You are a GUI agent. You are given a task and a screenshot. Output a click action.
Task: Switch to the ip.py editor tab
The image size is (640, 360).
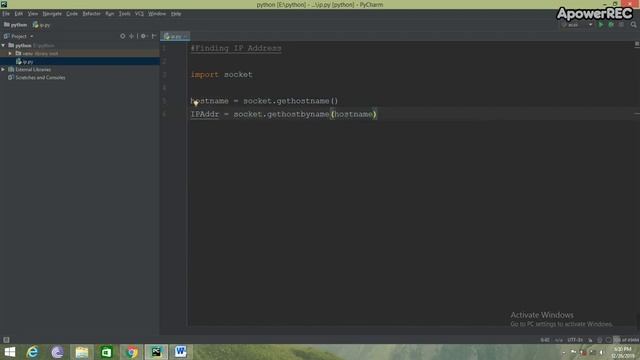[175, 36]
